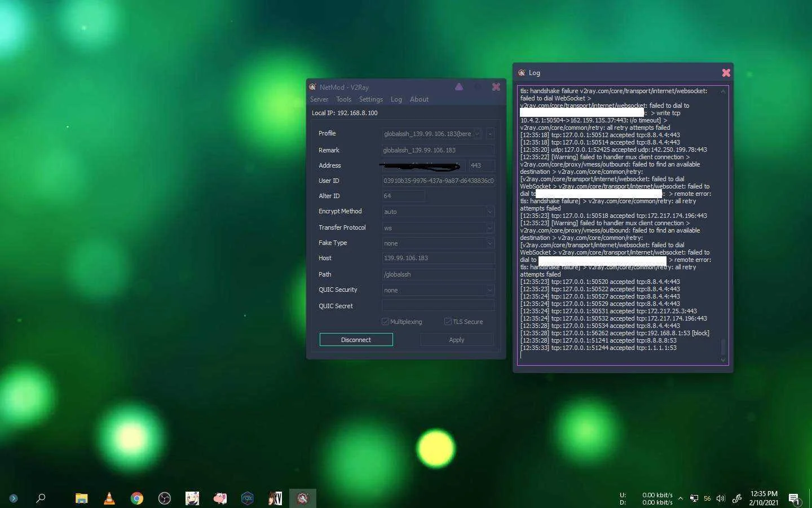Click the Path field showing /globalssh
812x508 pixels.
[x=438, y=274]
